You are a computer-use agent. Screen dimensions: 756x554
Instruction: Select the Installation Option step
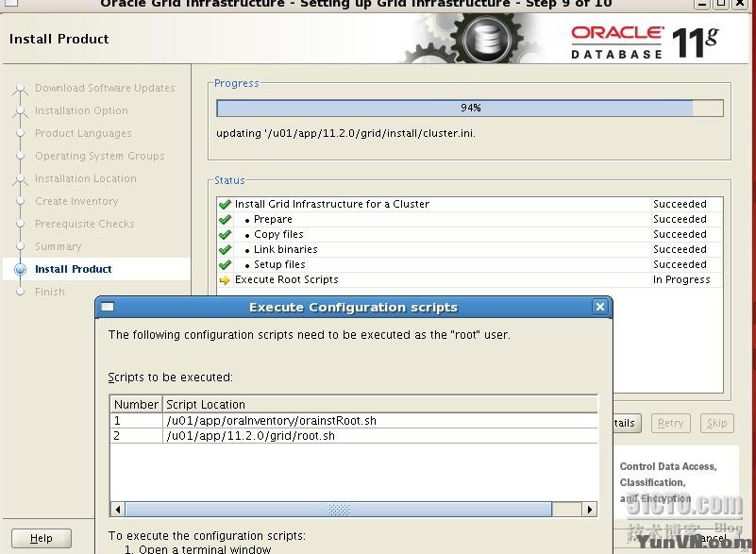click(81, 110)
